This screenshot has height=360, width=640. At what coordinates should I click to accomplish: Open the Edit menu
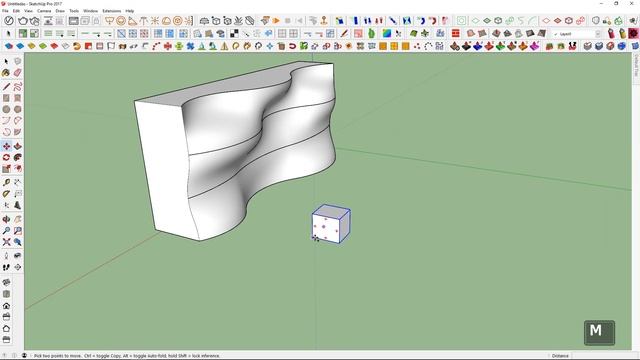[16, 11]
